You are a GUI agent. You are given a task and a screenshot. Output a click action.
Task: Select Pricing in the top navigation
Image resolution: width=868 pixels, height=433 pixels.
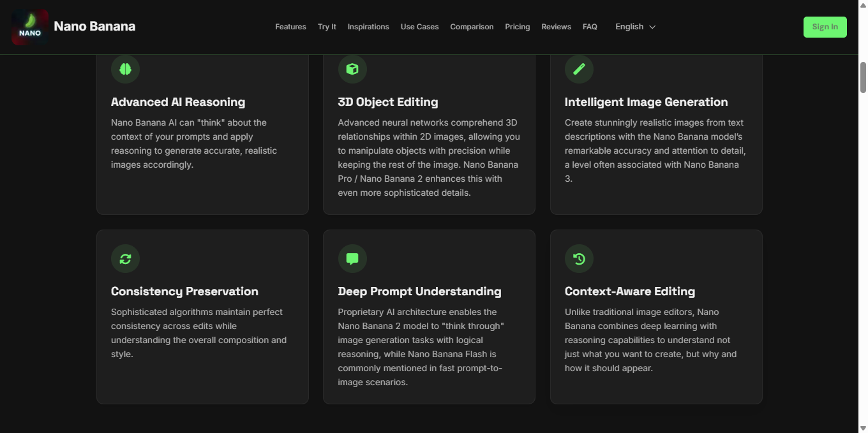tap(517, 27)
